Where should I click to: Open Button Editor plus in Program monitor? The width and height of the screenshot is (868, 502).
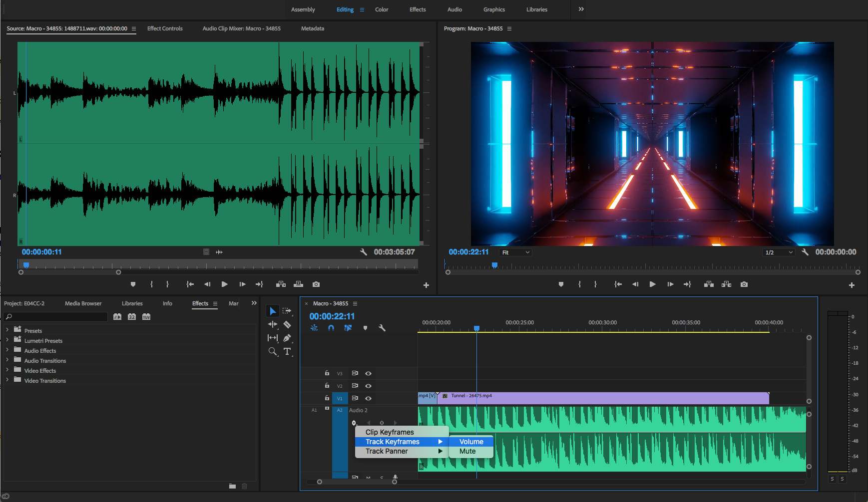(852, 285)
